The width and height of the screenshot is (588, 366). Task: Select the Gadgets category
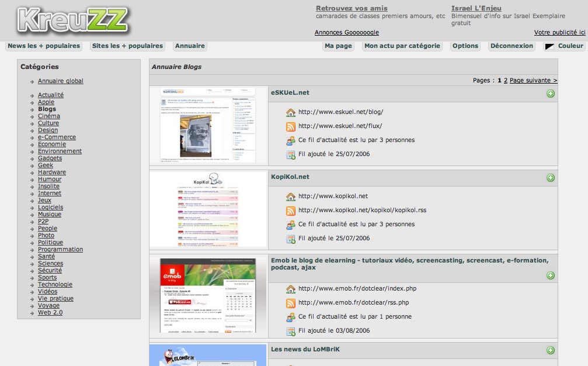click(50, 158)
